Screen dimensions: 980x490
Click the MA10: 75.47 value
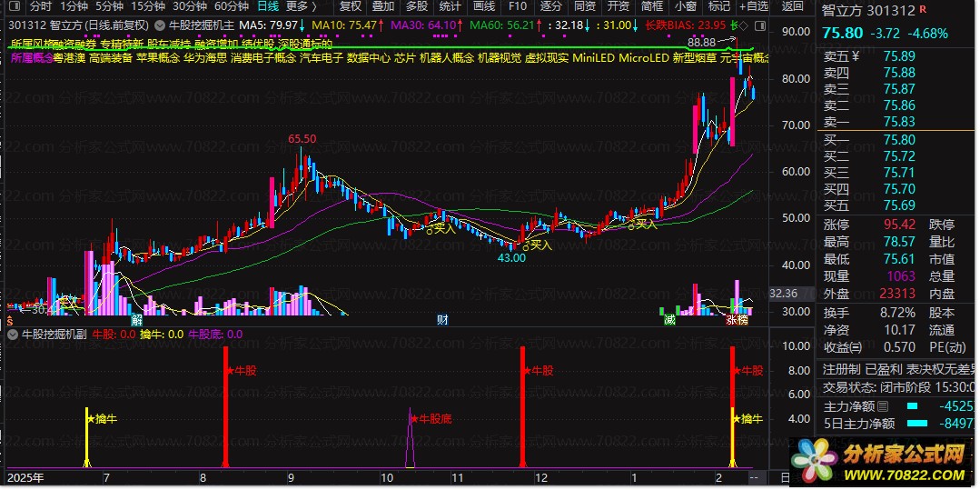[x=344, y=25]
